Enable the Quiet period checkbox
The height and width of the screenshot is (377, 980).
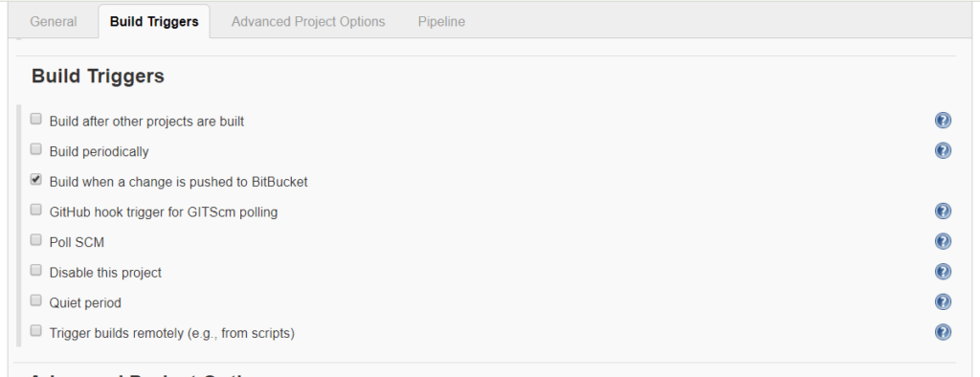coord(36,300)
